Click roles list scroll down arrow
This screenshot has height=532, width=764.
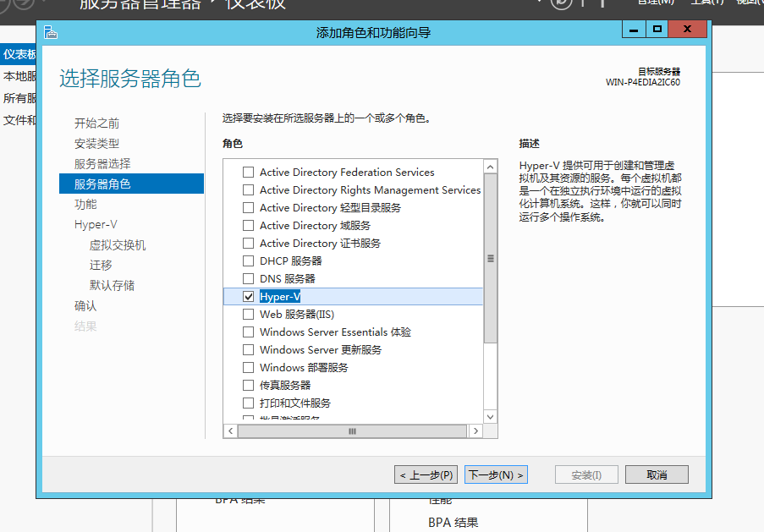pos(490,416)
